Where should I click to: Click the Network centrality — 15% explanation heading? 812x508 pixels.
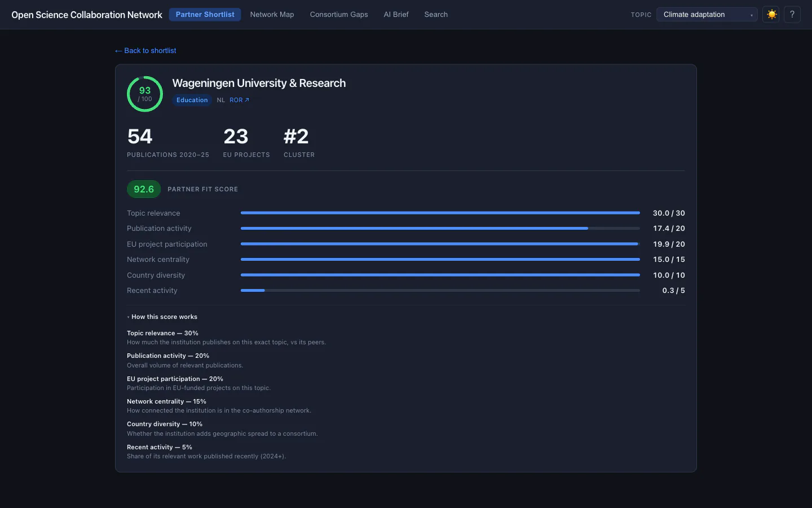click(166, 401)
